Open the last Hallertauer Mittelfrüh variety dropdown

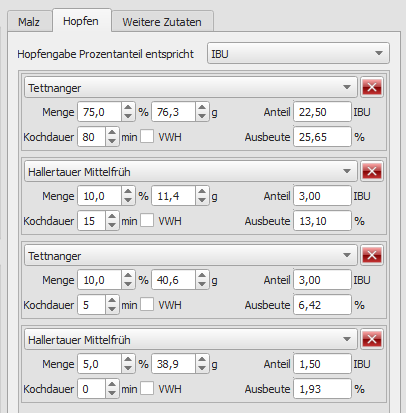[191, 340]
